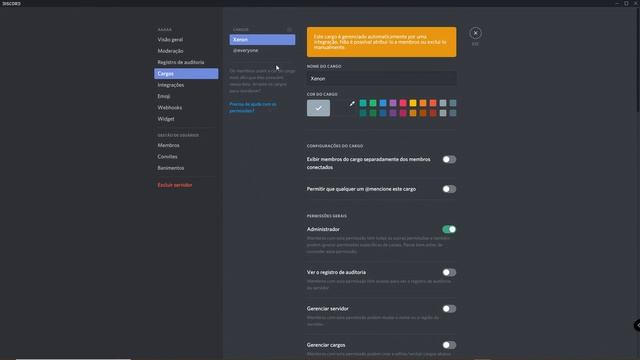Click the settings page vertical scrollbar
640x360 pixels.
[638, 59]
